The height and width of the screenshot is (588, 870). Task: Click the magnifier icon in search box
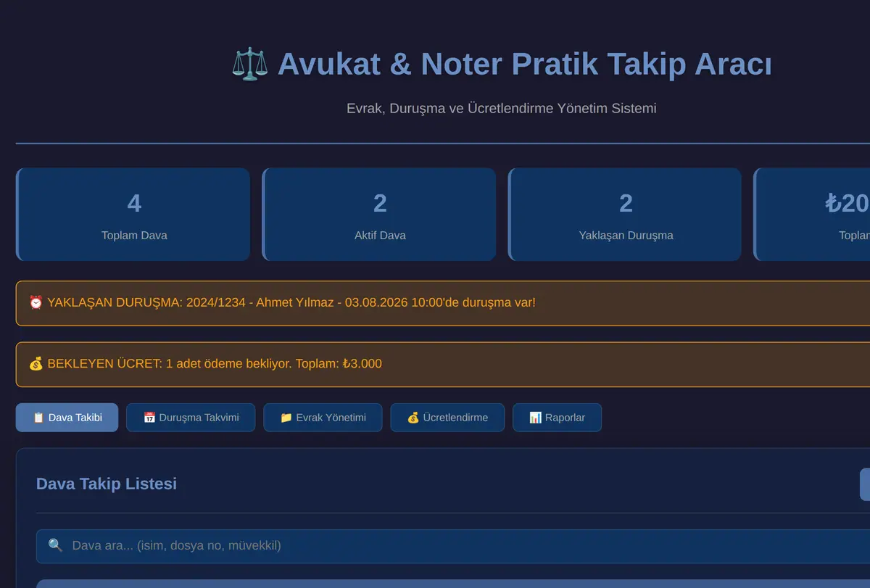pos(56,545)
